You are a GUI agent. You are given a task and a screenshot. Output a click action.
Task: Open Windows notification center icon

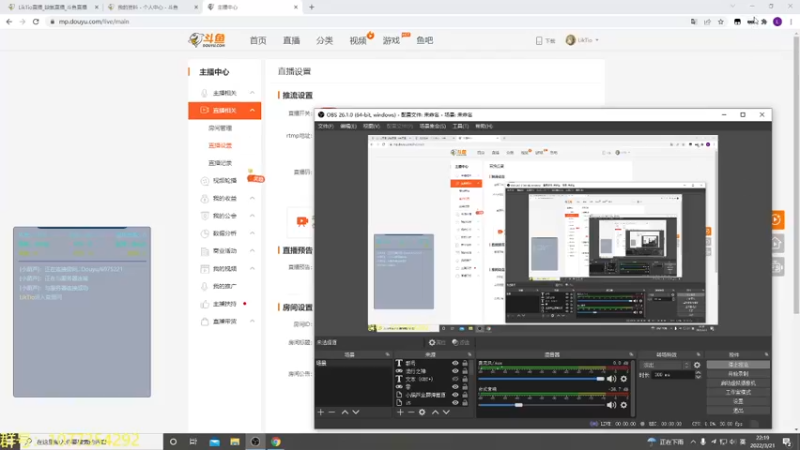(786, 442)
